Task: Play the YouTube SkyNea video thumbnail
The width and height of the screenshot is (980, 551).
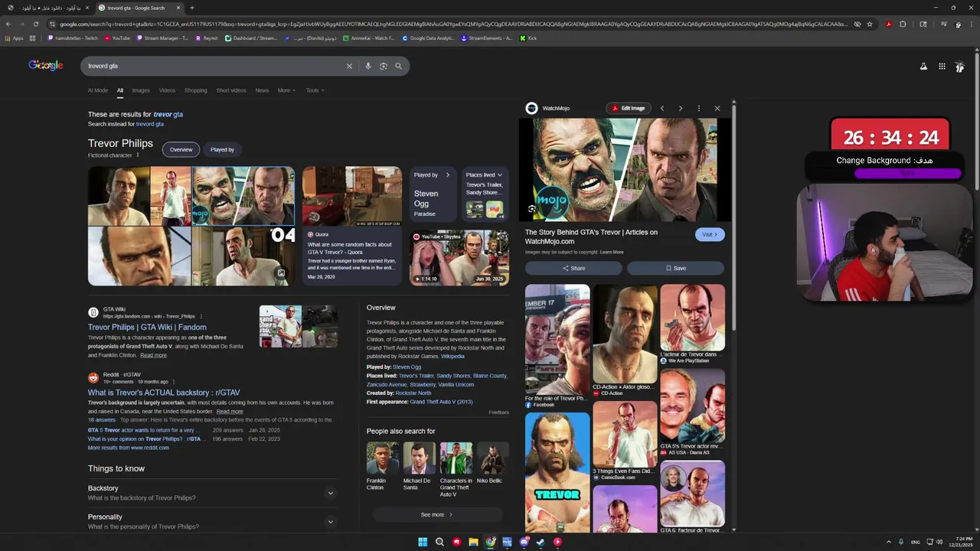Action: point(459,257)
